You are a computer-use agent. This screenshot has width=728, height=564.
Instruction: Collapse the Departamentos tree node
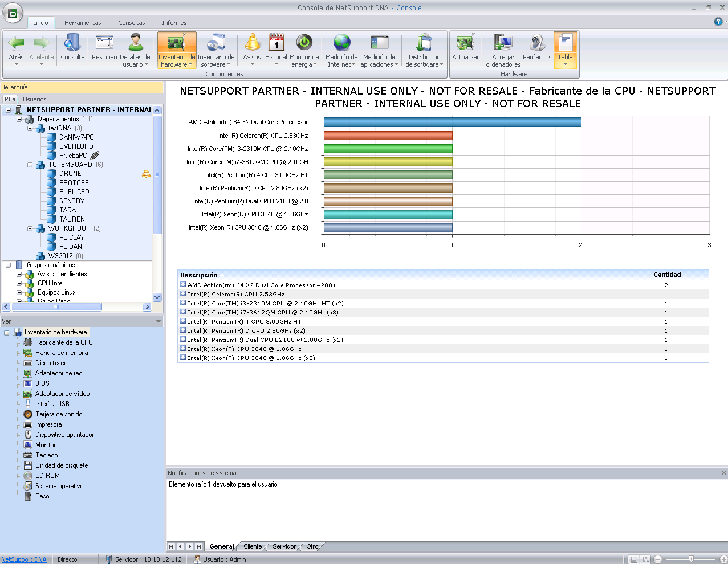coord(19,119)
